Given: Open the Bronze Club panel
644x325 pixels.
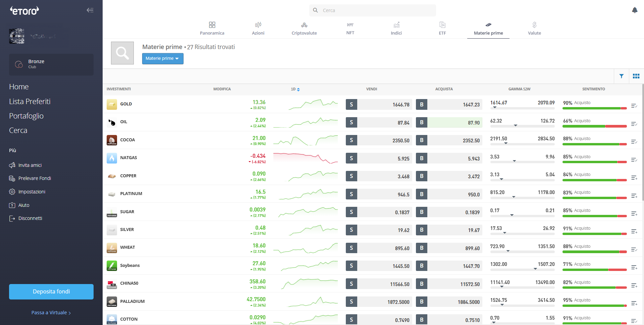Looking at the screenshot, I should 51,64.
